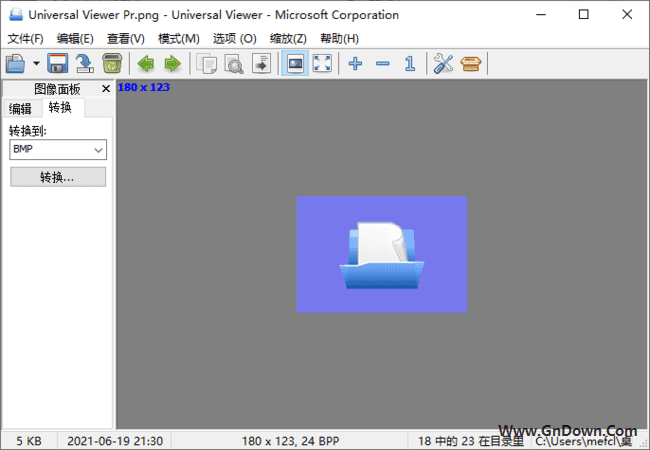
Task: Click the 转换... button
Action: (x=58, y=177)
